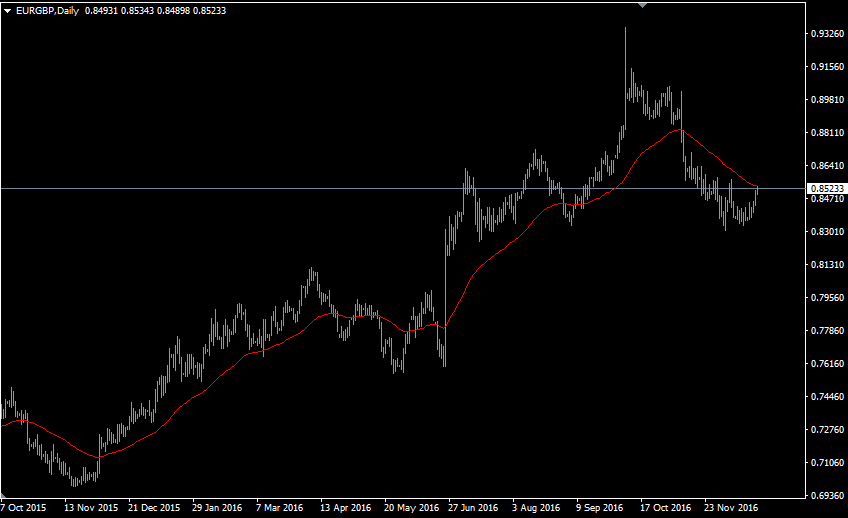Click the 23 Nov 2016 date label
Screen dimensions: 848x518
coord(731,508)
